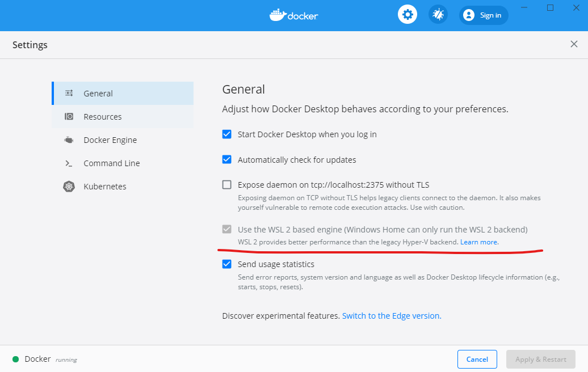Toggle Send usage statistics checkbox
Viewport: 588px width, 372px height.
(x=227, y=264)
